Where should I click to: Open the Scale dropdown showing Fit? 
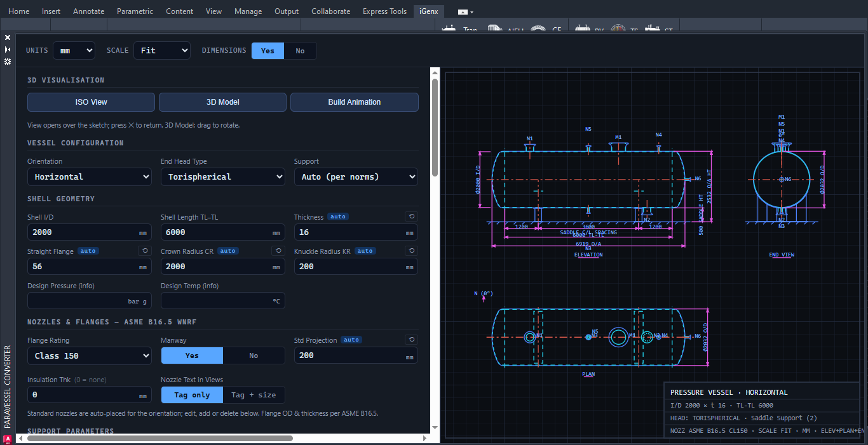pyautogui.click(x=161, y=50)
